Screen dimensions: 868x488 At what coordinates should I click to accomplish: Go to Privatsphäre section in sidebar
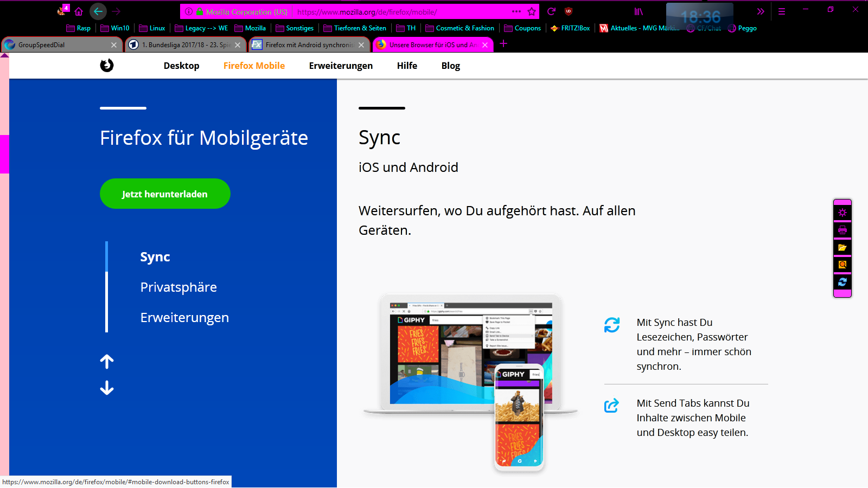pos(178,287)
